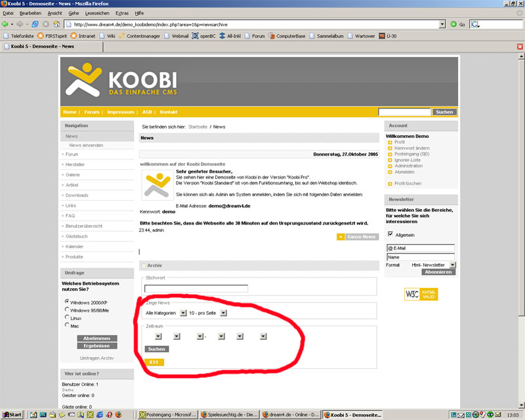This screenshot has width=525, height=420.
Task: Open the Google search engine selector icon
Action: pyautogui.click(x=475, y=24)
